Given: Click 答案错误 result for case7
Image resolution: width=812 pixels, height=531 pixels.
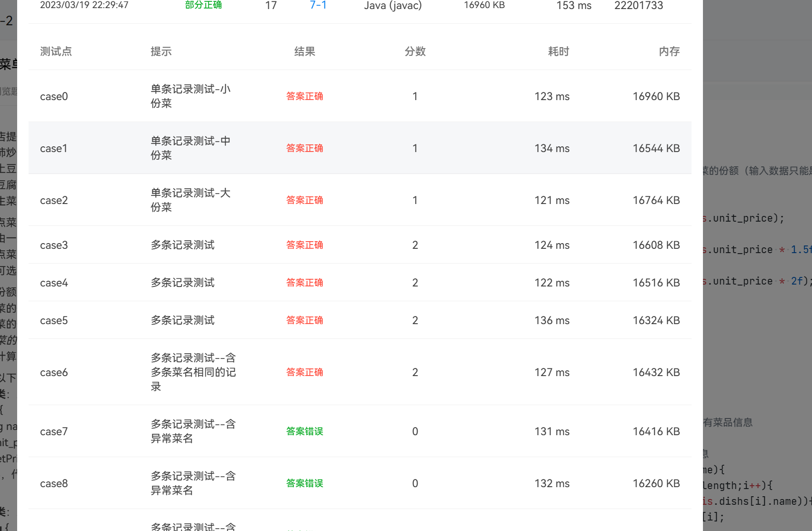Looking at the screenshot, I should coord(304,431).
